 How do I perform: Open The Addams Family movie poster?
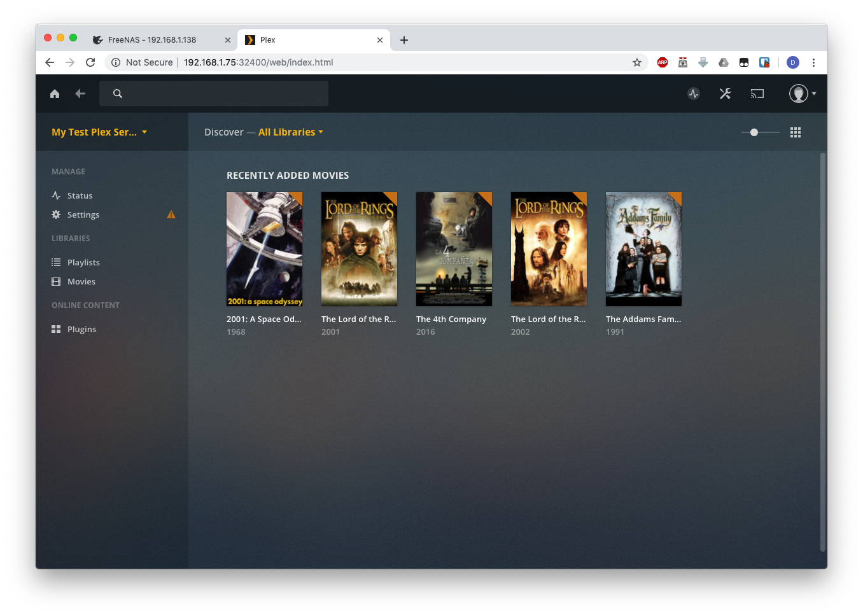click(x=643, y=249)
